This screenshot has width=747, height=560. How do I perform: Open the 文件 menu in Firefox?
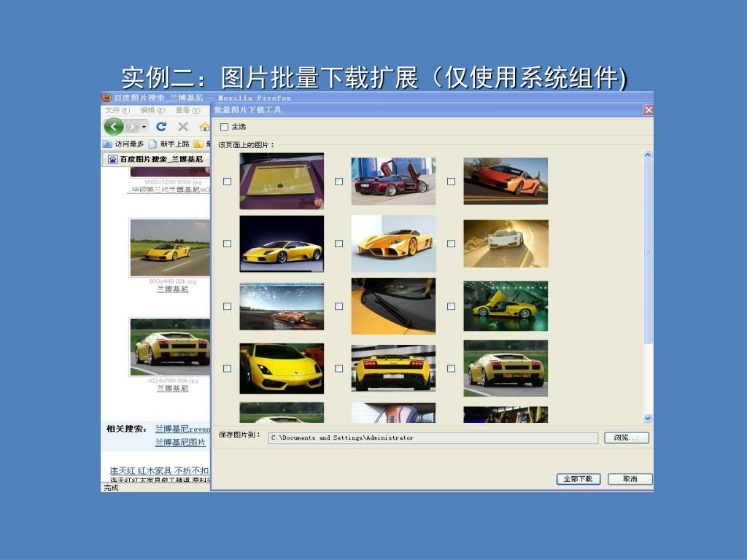point(117,110)
